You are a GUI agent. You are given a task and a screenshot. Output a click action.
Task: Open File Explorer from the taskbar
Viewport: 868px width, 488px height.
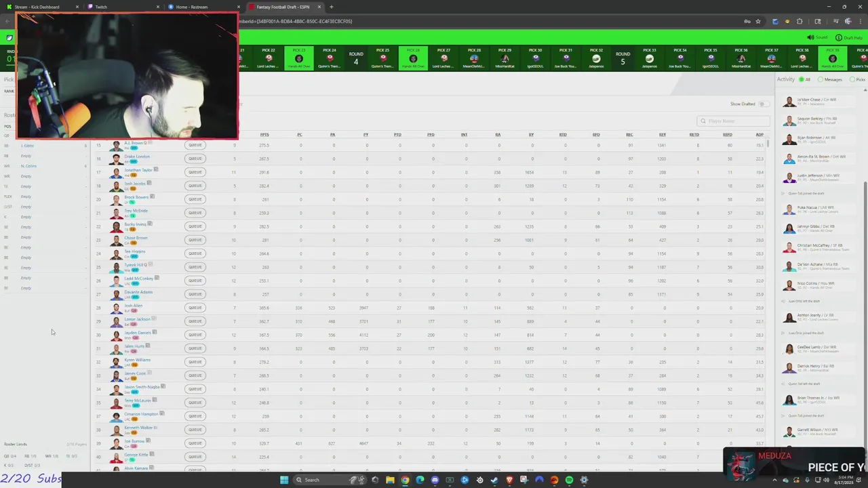click(390, 480)
